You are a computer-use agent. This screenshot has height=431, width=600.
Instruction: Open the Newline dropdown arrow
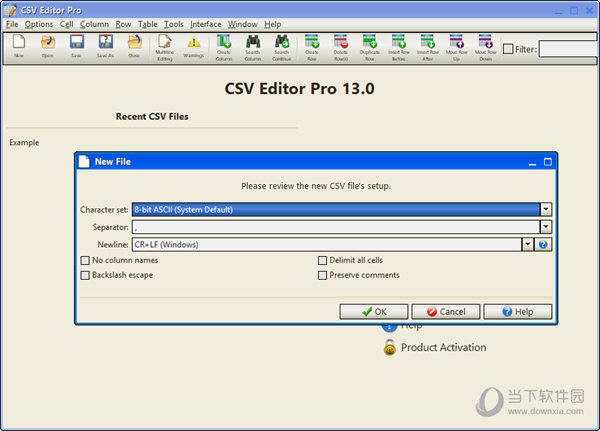(528, 244)
